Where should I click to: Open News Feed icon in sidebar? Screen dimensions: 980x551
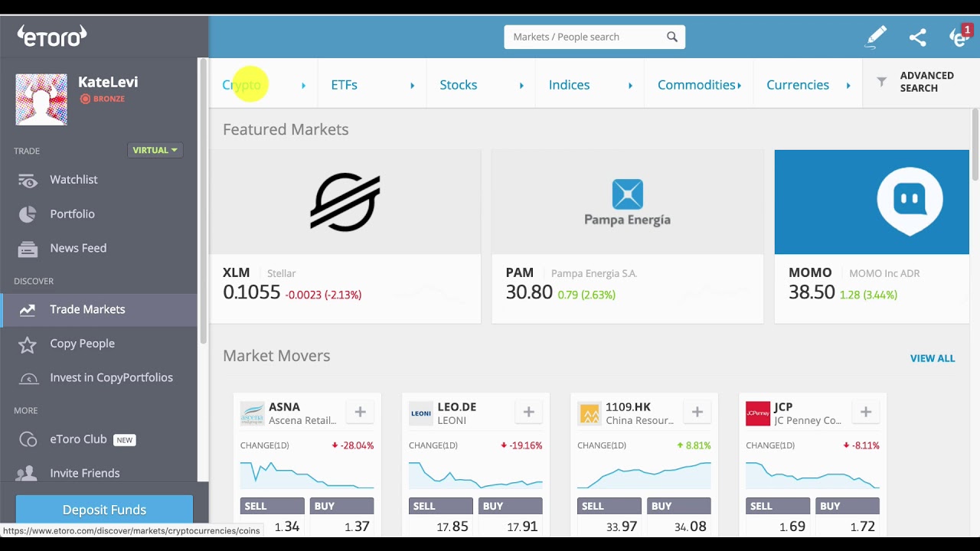tap(28, 249)
